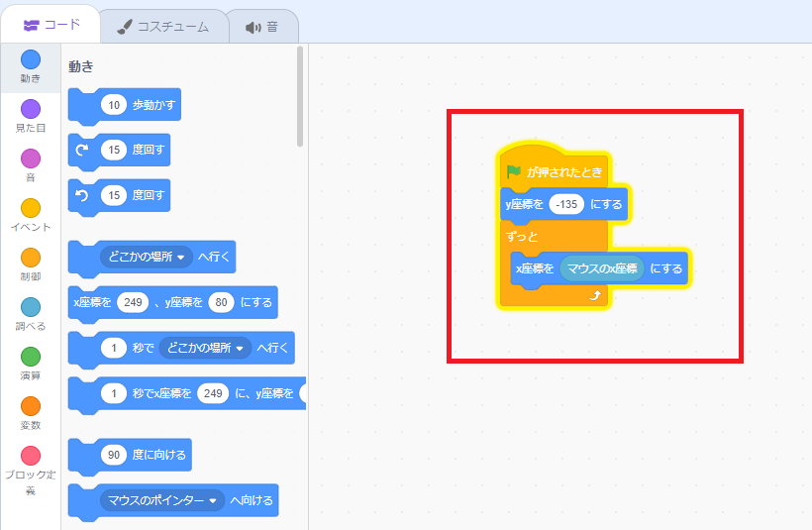Select the 見た目 (Looks) category circle
The image size is (812, 530).
(31, 109)
